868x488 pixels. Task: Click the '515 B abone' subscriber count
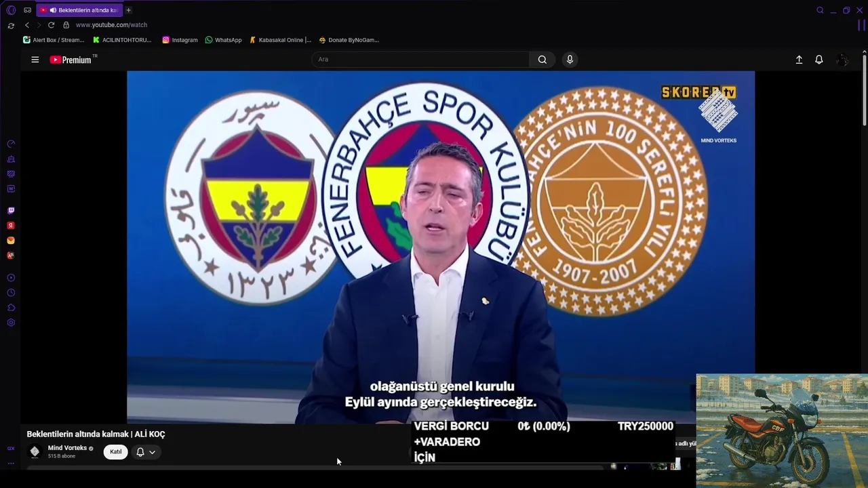pyautogui.click(x=62, y=456)
